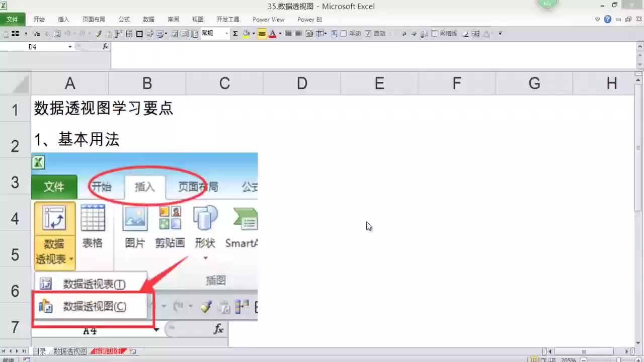Screen dimensions: 644x362
Task: Switch to the 公式 Formulas tab
Action: pos(124,20)
